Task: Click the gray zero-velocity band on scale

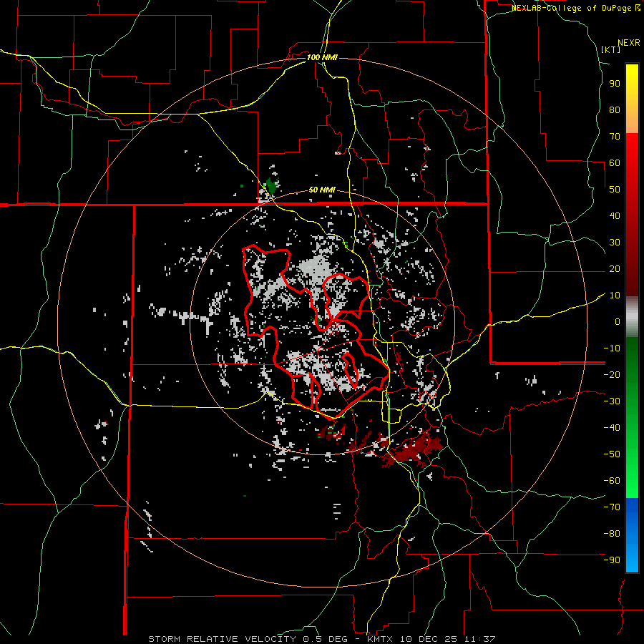Action: coord(632,316)
